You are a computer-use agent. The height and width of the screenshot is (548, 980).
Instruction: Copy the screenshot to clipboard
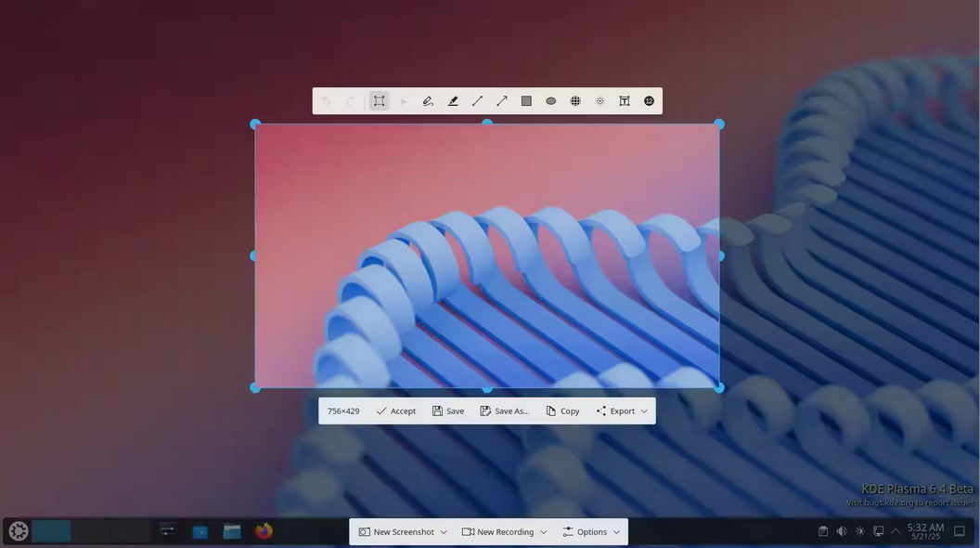click(x=563, y=411)
